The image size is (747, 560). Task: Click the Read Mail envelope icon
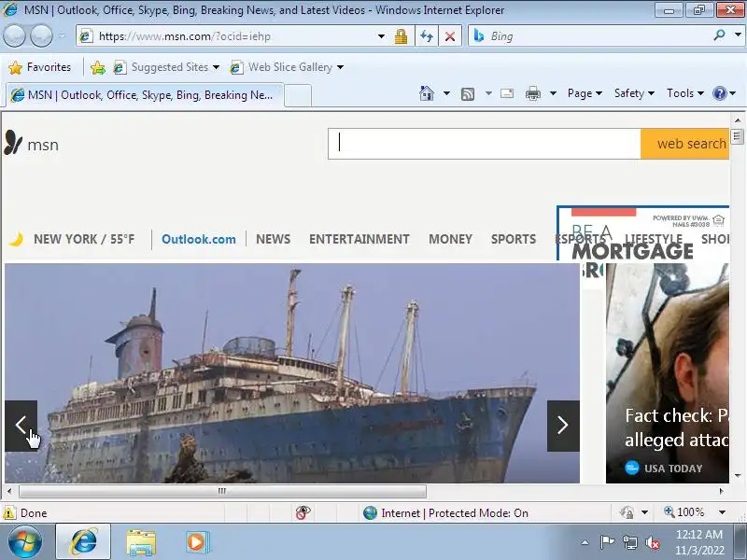pos(507,93)
